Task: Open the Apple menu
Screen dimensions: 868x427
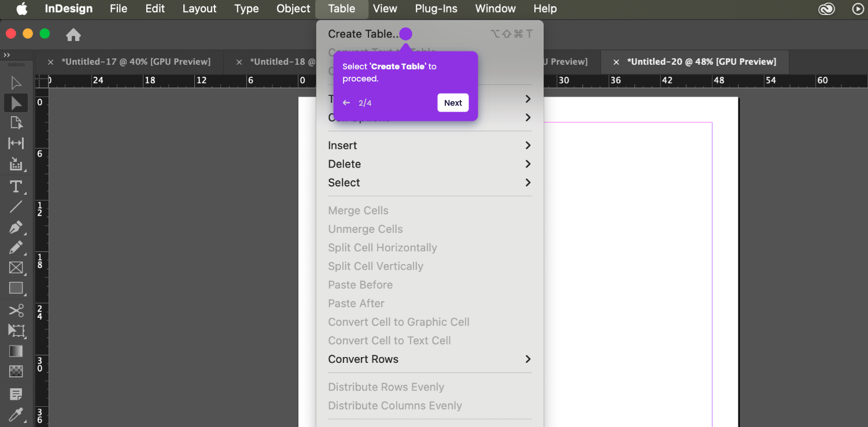Action: click(22, 9)
